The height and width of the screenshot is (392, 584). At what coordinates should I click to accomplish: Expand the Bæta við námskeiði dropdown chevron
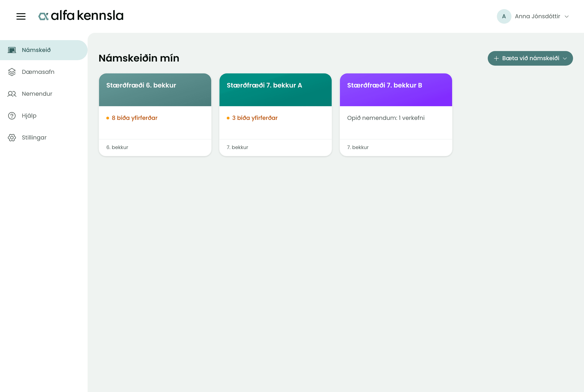[x=565, y=59]
